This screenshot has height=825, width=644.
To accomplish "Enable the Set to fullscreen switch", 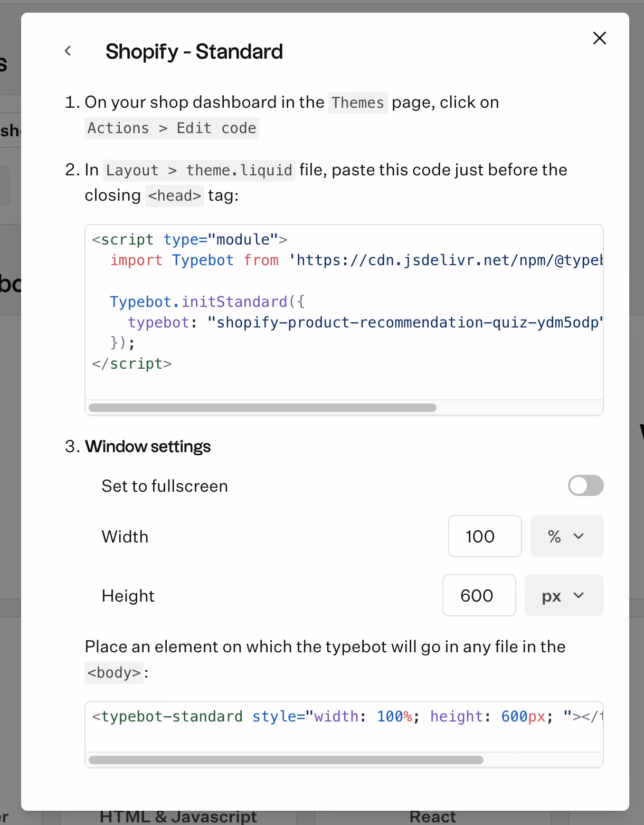I will tap(585, 485).
